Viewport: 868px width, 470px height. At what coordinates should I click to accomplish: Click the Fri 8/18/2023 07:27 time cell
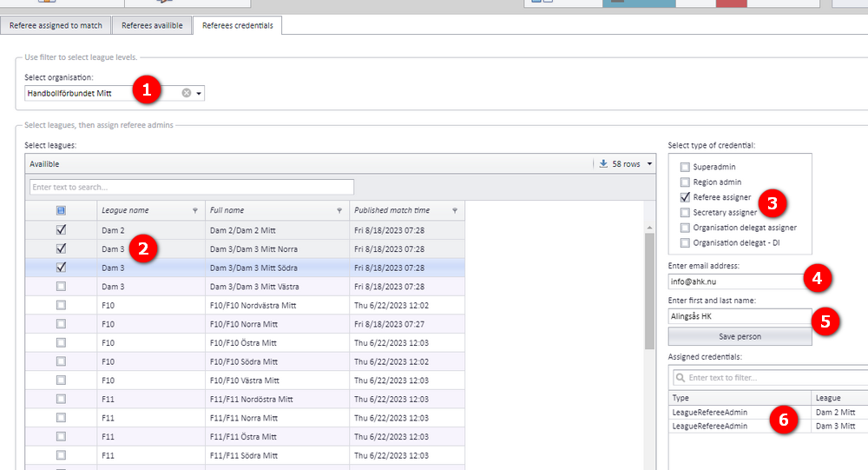point(407,324)
